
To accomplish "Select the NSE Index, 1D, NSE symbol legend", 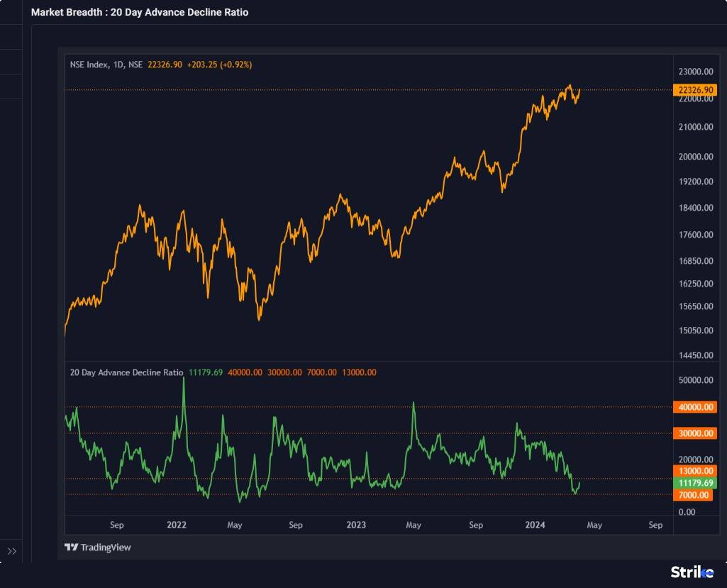I will click(x=106, y=65).
